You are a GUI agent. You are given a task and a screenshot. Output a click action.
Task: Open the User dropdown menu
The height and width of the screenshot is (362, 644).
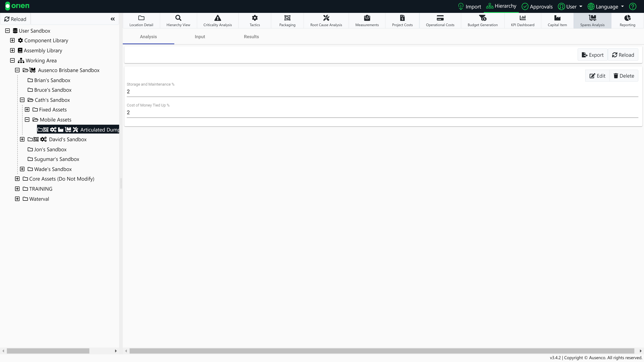[571, 7]
